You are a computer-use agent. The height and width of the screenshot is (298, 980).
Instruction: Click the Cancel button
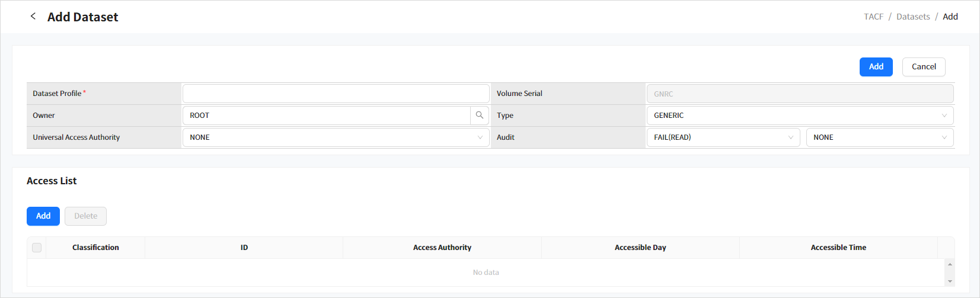[x=923, y=67]
